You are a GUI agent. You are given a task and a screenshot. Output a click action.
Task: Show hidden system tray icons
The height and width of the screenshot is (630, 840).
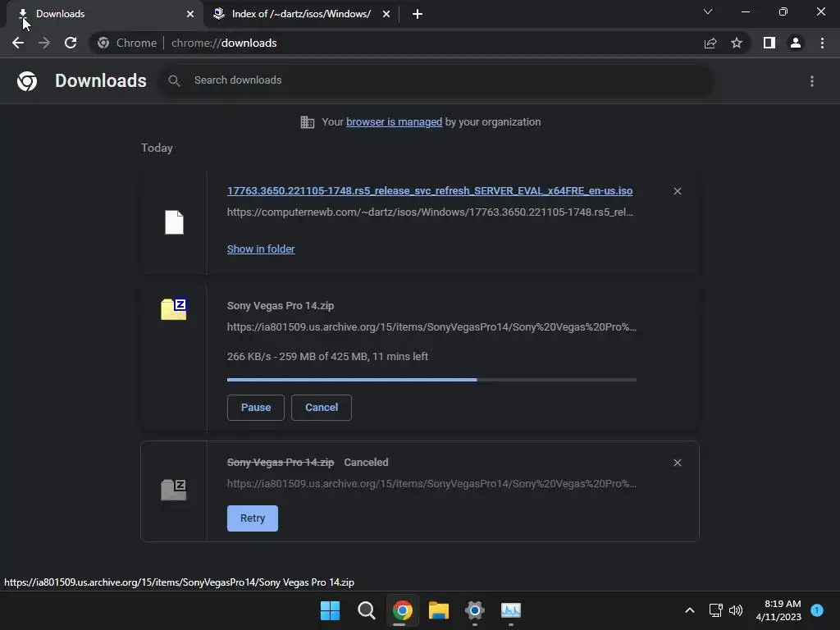pyautogui.click(x=689, y=610)
